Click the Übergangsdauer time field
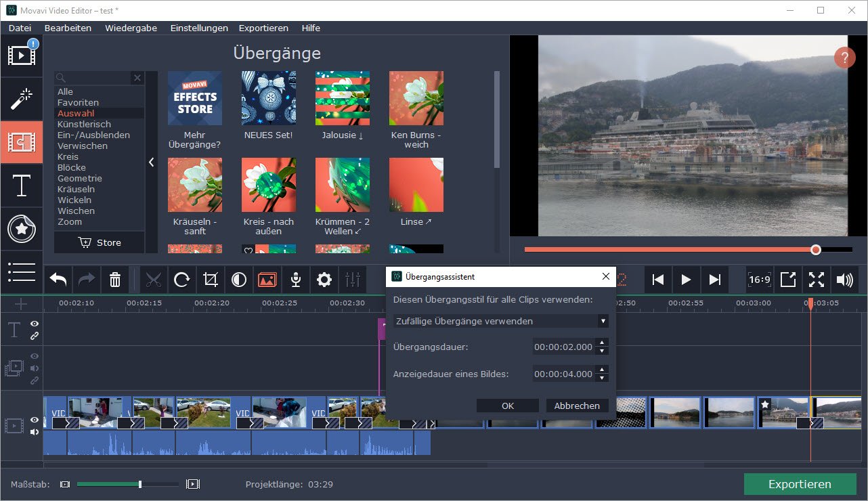The width and height of the screenshot is (868, 501). click(x=563, y=347)
